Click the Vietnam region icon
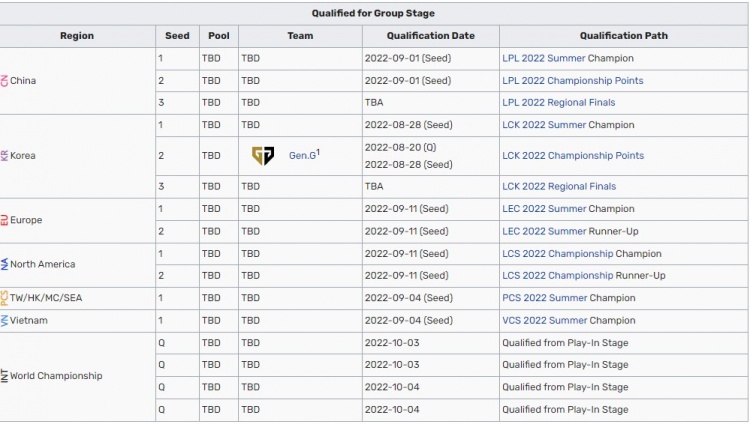The height and width of the screenshot is (424, 750). pyautogui.click(x=4, y=321)
